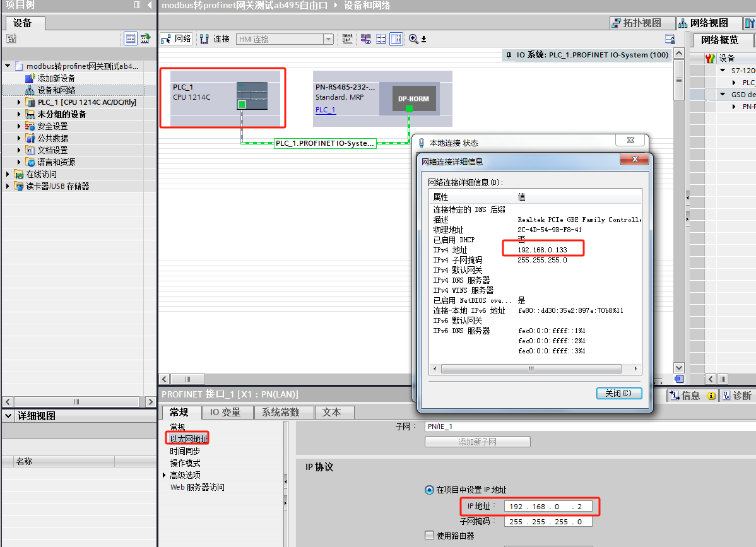Click the 子网 PN/IE_1 field
Image resolution: width=756 pixels, height=547 pixels.
590,426
